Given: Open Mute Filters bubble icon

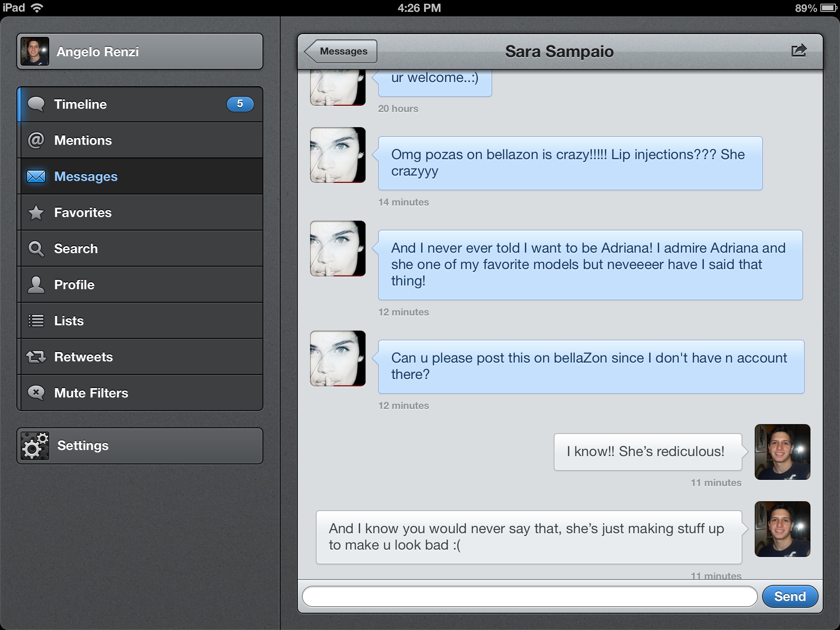Looking at the screenshot, I should click(36, 393).
